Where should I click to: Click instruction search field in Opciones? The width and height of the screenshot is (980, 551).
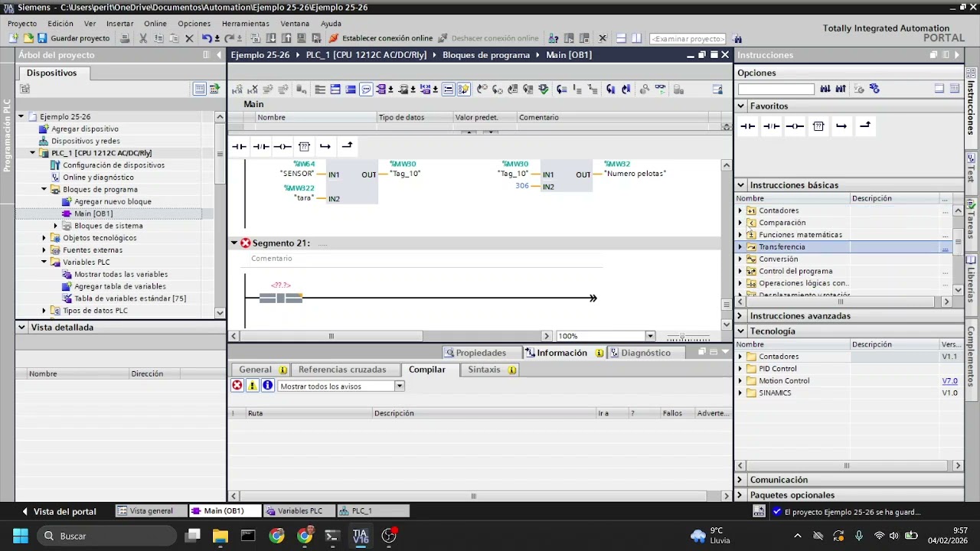pos(776,89)
